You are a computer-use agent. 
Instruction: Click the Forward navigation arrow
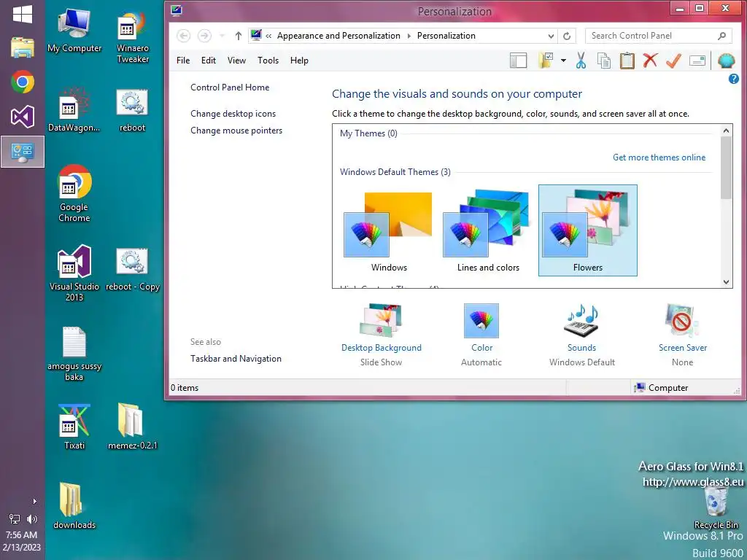[x=204, y=36]
